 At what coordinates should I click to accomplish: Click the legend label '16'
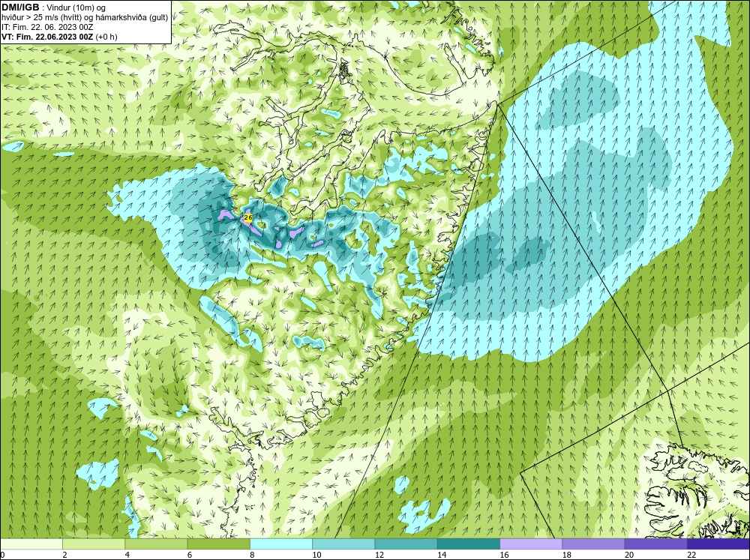pos(504,555)
